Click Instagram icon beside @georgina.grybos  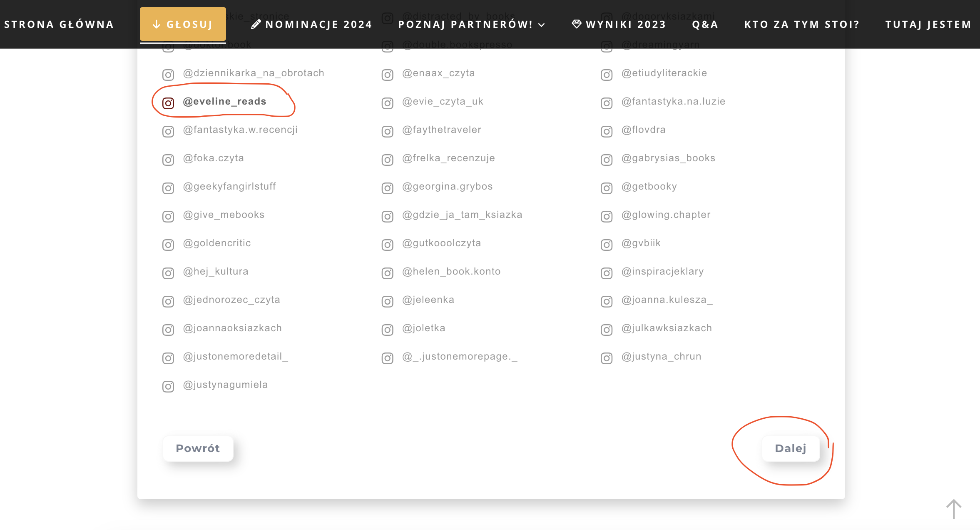[x=387, y=188]
